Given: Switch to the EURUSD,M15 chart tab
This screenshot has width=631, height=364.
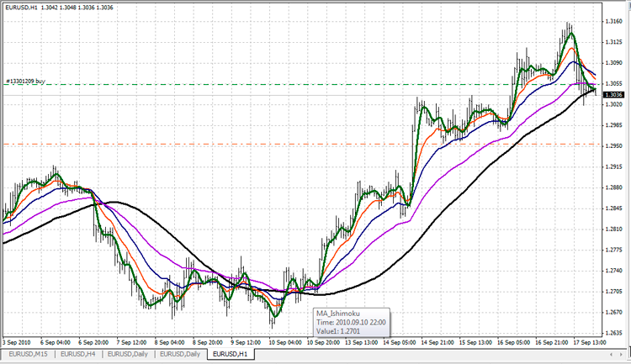Looking at the screenshot, I should click(29, 355).
